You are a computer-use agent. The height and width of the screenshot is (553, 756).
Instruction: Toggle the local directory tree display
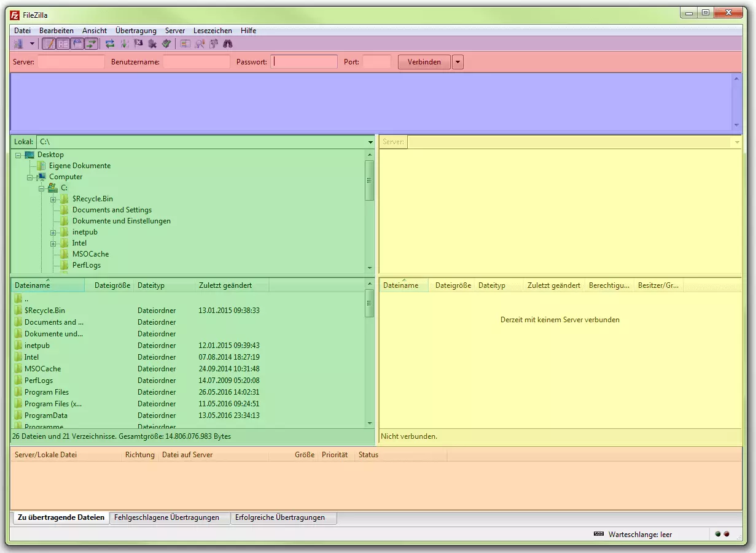click(63, 44)
